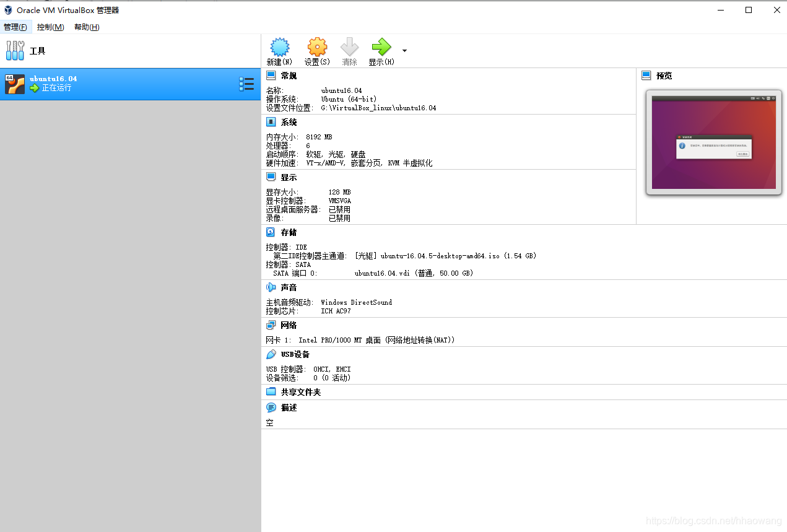Click the green running arrow status icon
The width and height of the screenshot is (787, 532).
click(x=34, y=88)
